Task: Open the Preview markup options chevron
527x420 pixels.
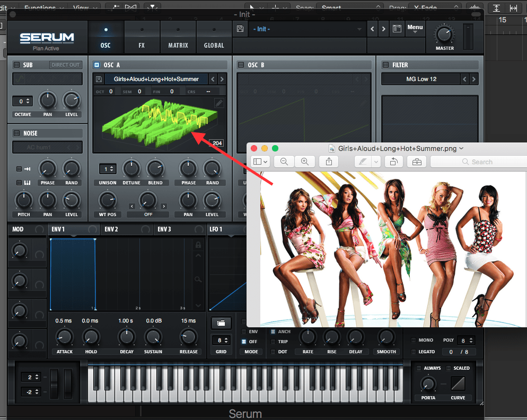Action: coord(376,162)
